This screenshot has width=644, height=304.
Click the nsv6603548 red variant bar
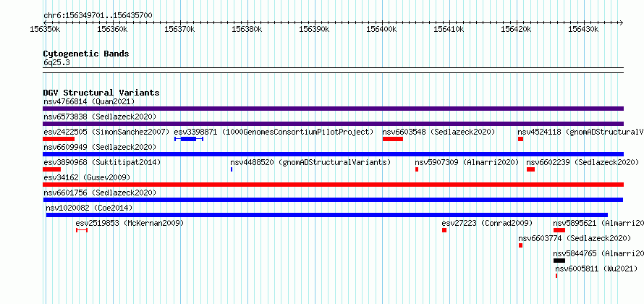[393, 139]
